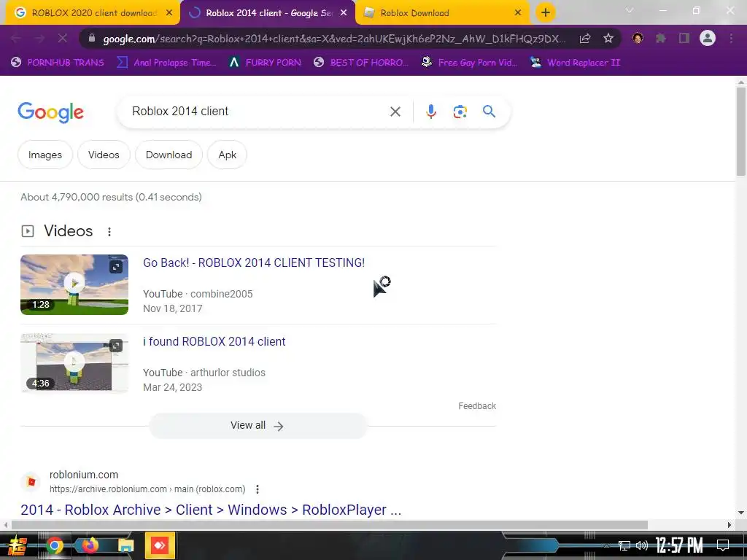This screenshot has width=747, height=560.
Task: Click scrollbar down arrow
Action: 741,513
